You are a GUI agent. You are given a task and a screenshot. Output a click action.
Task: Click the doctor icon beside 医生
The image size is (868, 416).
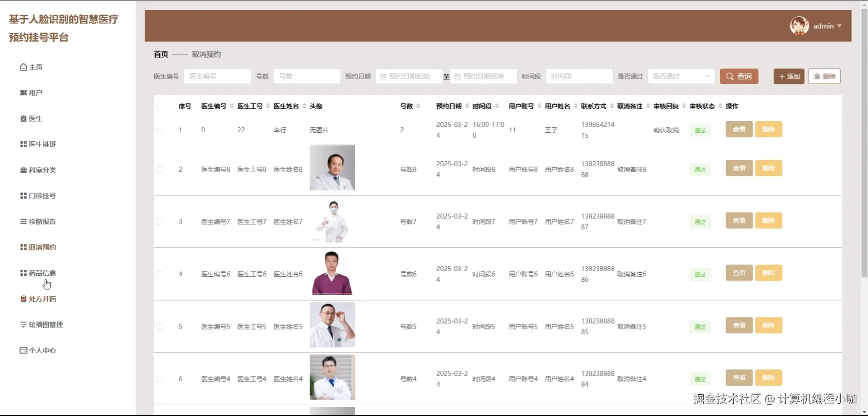[23, 119]
